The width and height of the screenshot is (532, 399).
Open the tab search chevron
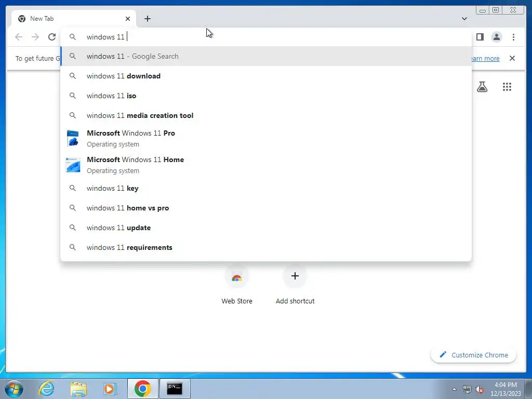click(x=464, y=19)
